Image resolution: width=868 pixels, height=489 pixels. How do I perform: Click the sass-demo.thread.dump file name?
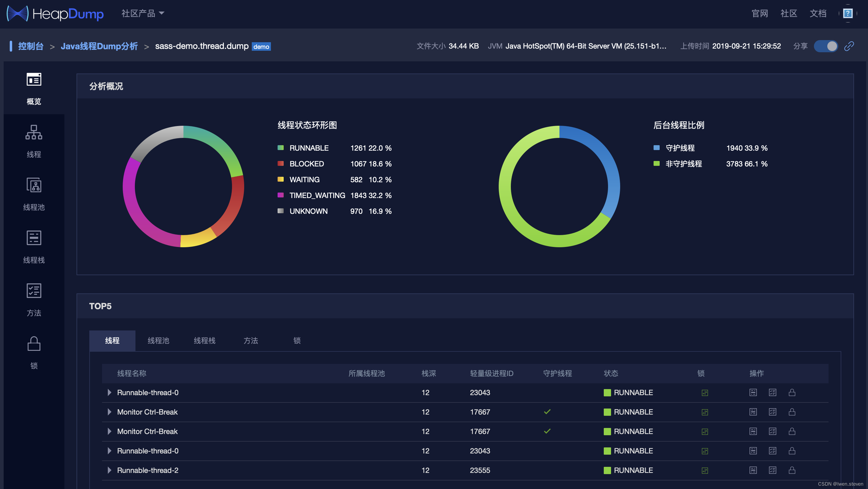(202, 46)
